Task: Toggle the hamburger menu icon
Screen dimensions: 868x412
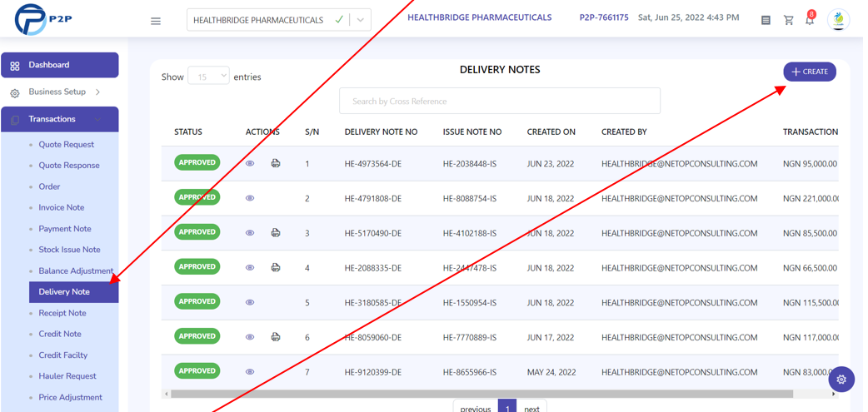Action: pos(156,21)
